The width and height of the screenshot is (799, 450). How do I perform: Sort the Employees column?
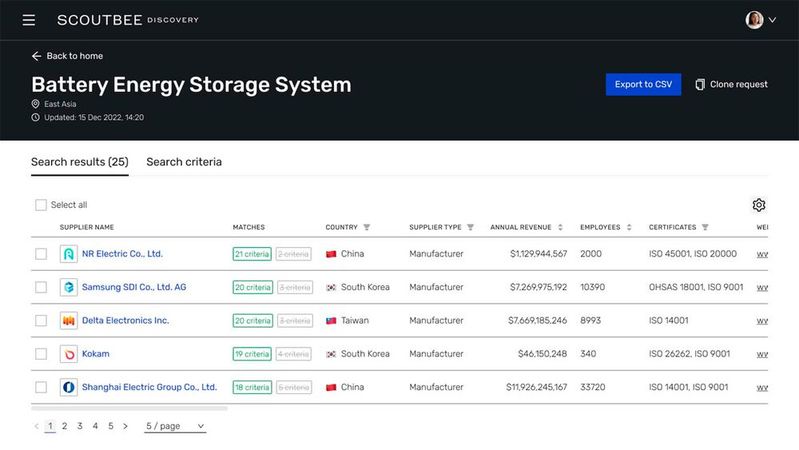(629, 227)
